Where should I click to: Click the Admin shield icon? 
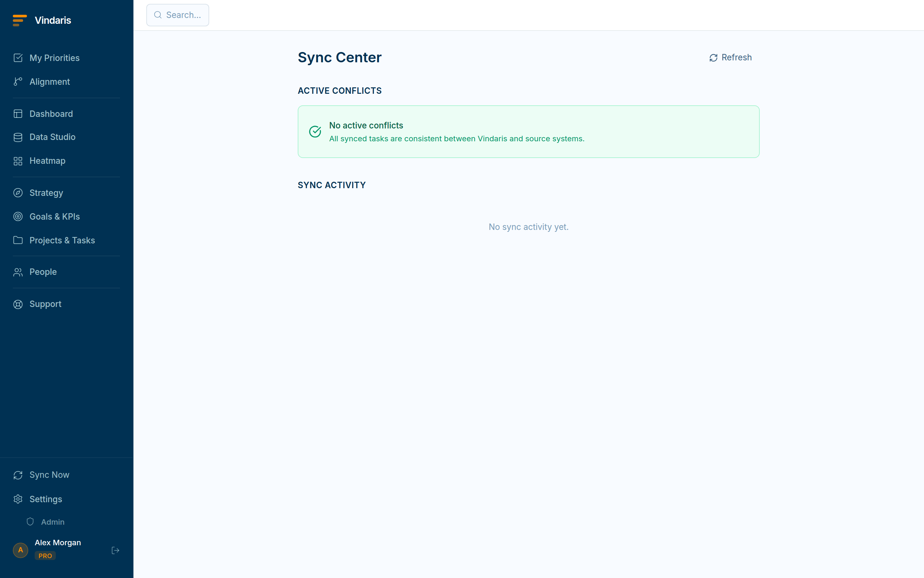(30, 522)
